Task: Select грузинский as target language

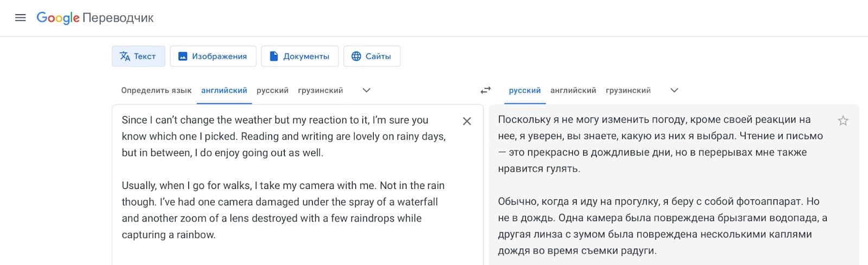Action: [x=628, y=90]
